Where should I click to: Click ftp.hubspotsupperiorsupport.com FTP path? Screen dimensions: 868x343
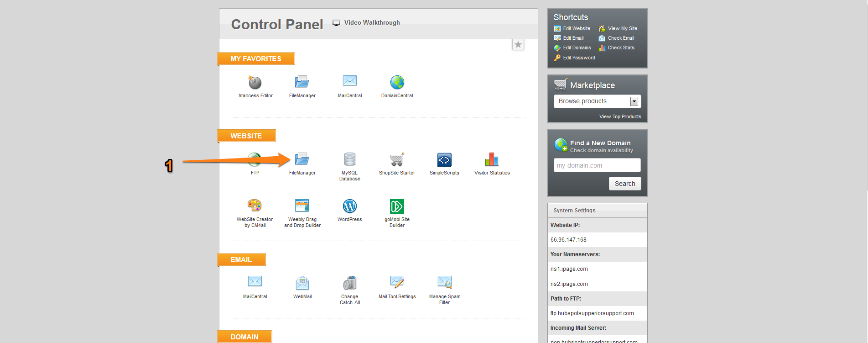(x=592, y=313)
